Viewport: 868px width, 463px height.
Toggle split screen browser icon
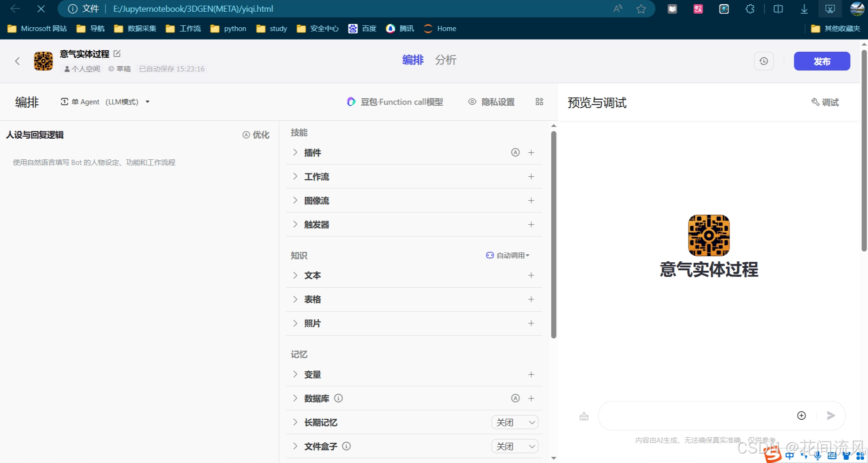778,8
